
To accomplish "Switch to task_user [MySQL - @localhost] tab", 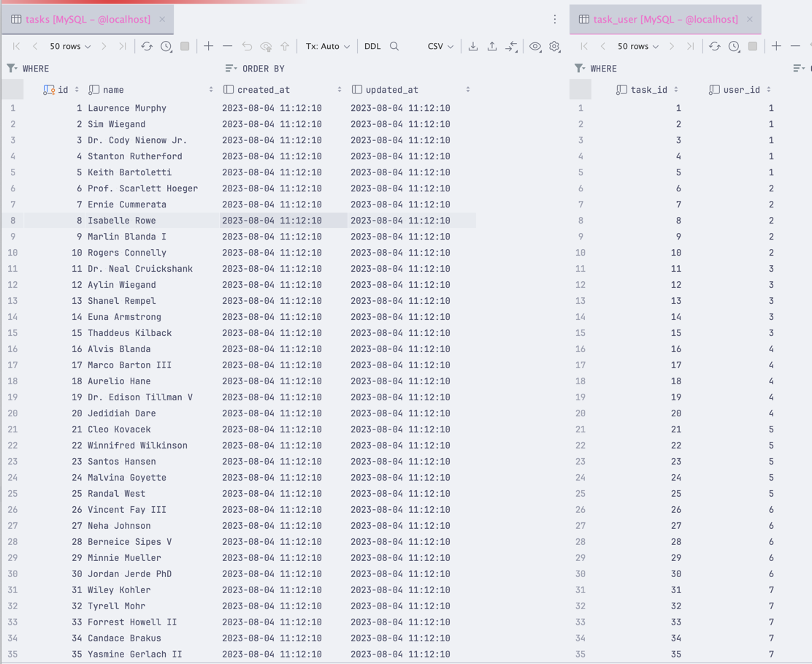I will 664,20.
